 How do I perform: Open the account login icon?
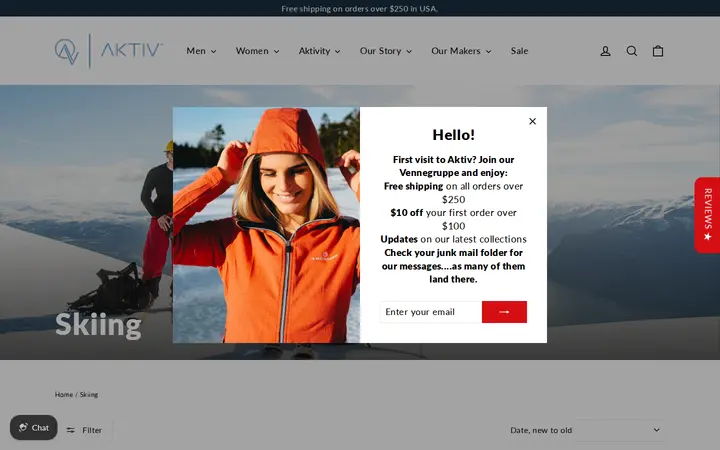click(605, 51)
